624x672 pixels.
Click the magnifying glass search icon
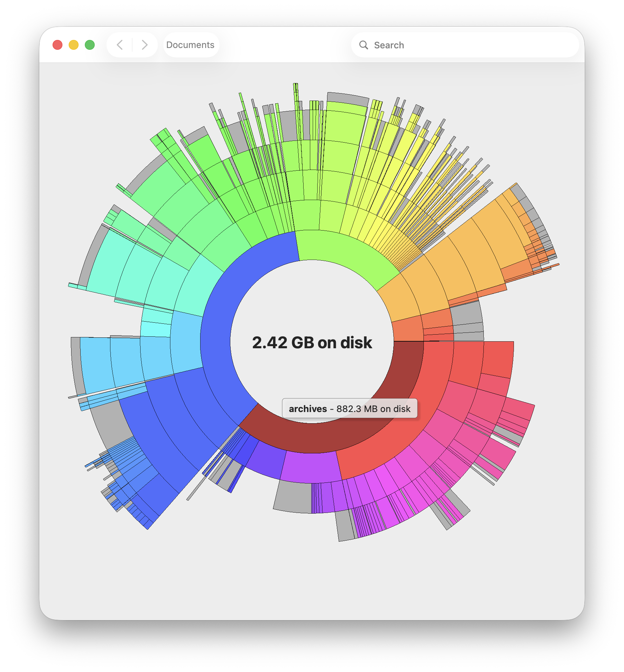(363, 44)
